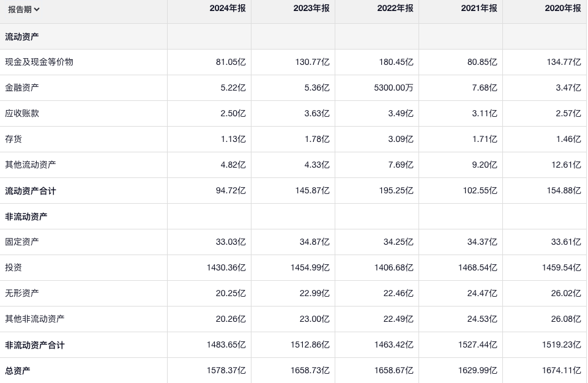Click the 非流动资产 section heading
Image resolution: width=588 pixels, height=383 pixels.
[x=26, y=217]
